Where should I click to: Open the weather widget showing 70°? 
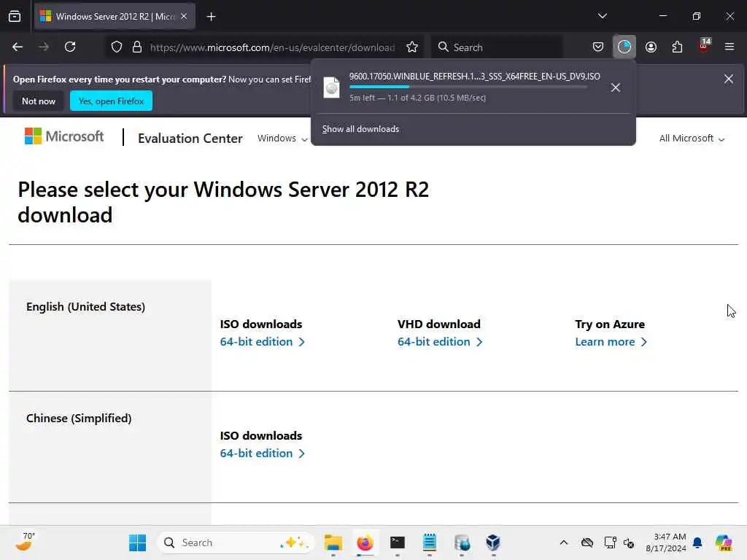click(x=25, y=542)
